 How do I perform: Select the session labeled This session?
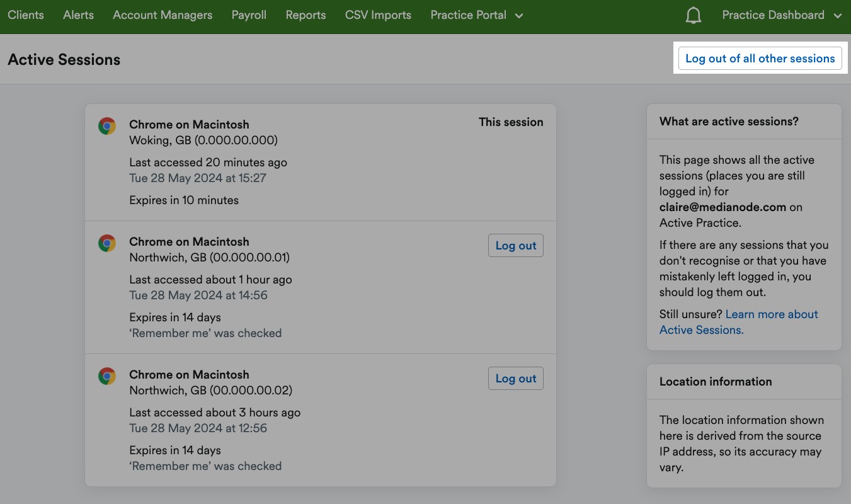click(511, 122)
